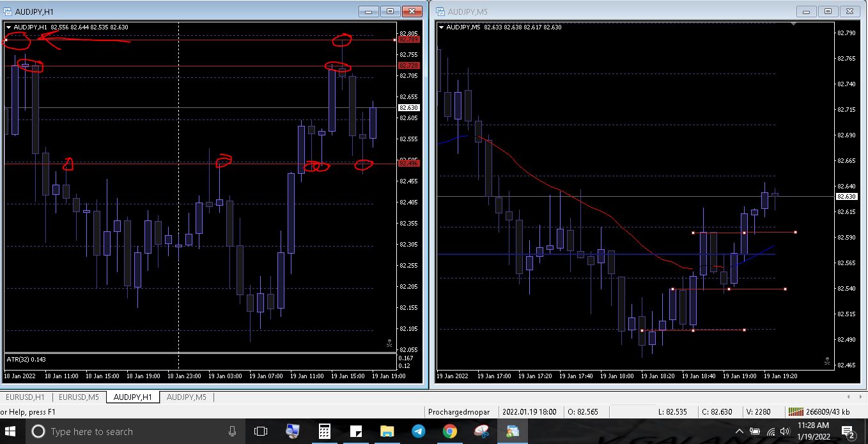Image resolution: width=868 pixels, height=444 pixels.
Task: Launch Google Chrome from the taskbar
Action: 450,432
